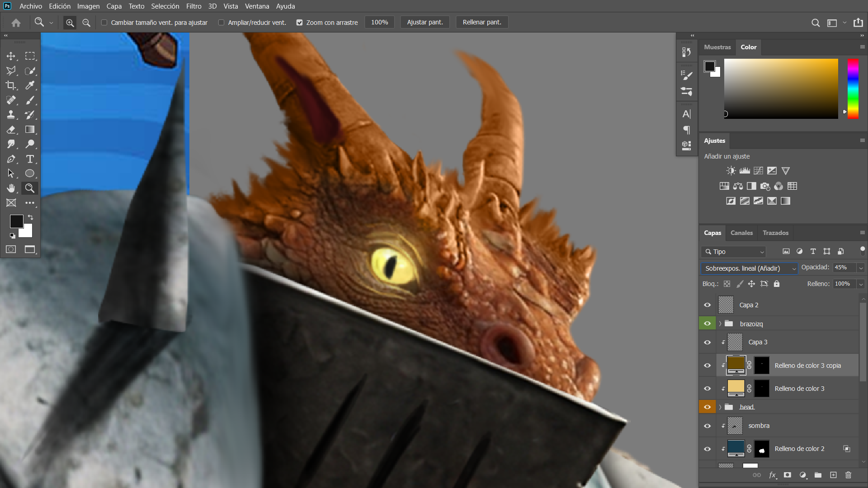
Task: Click the hue spectrum slider
Action: click(853, 89)
